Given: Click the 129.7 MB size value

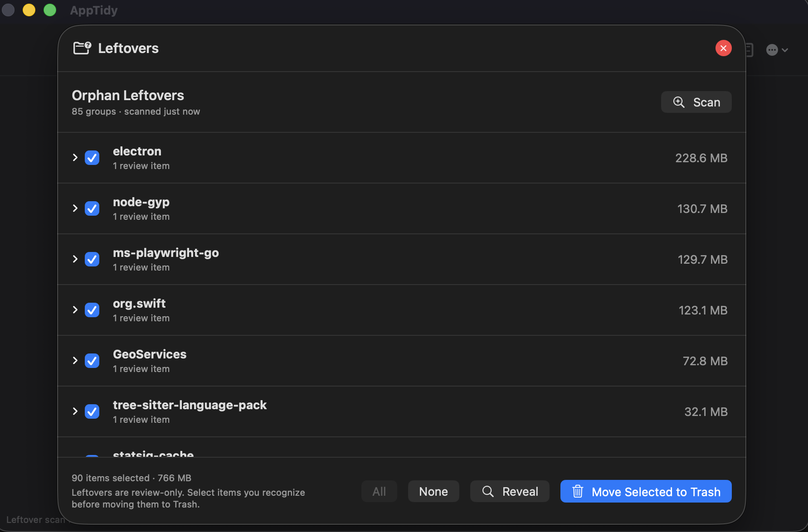Looking at the screenshot, I should (702, 260).
